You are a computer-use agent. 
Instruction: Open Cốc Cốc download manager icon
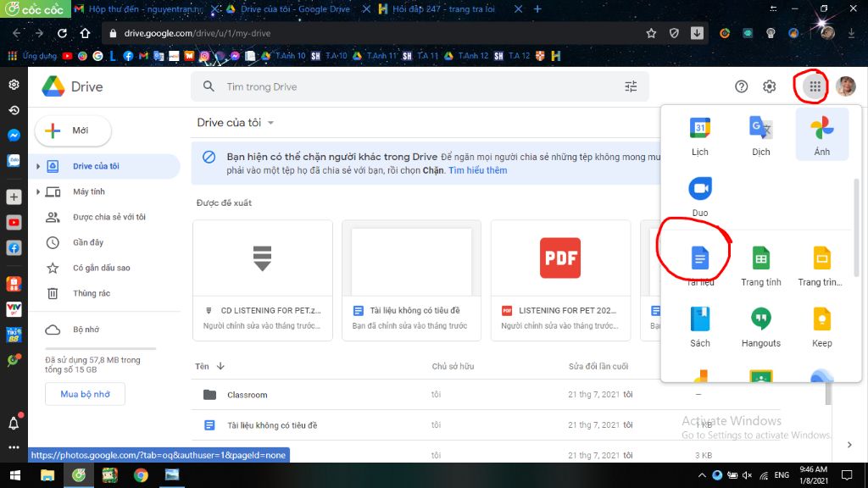coord(697,33)
